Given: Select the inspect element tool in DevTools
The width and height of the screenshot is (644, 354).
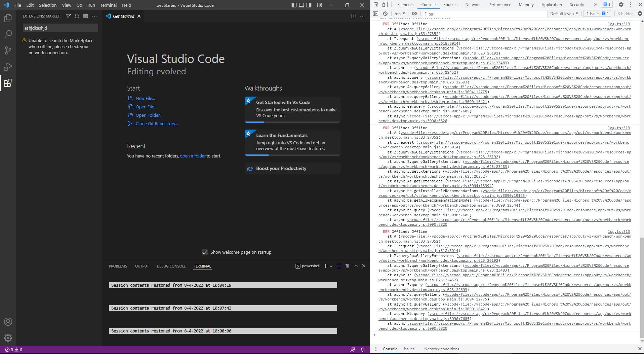Looking at the screenshot, I should (376, 5).
